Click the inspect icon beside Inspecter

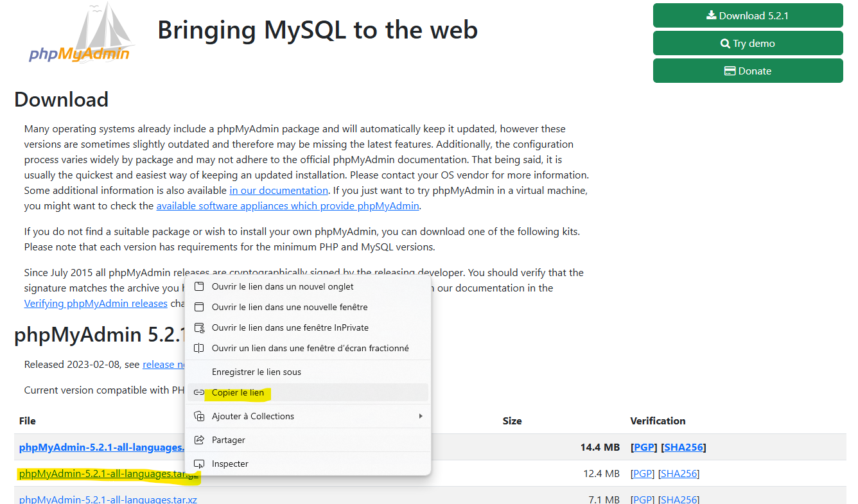click(x=199, y=464)
